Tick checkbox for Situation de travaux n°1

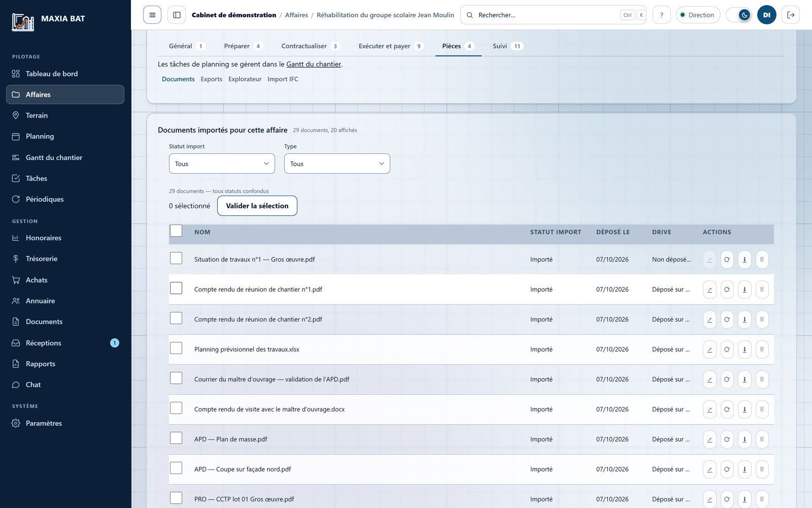[176, 258]
